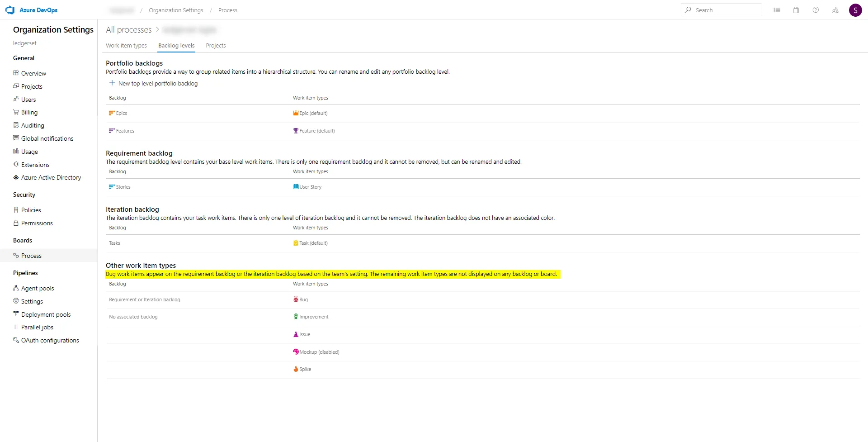Open the Mockup (disabled) work item type
The width and height of the screenshot is (868, 442).
tap(319, 352)
